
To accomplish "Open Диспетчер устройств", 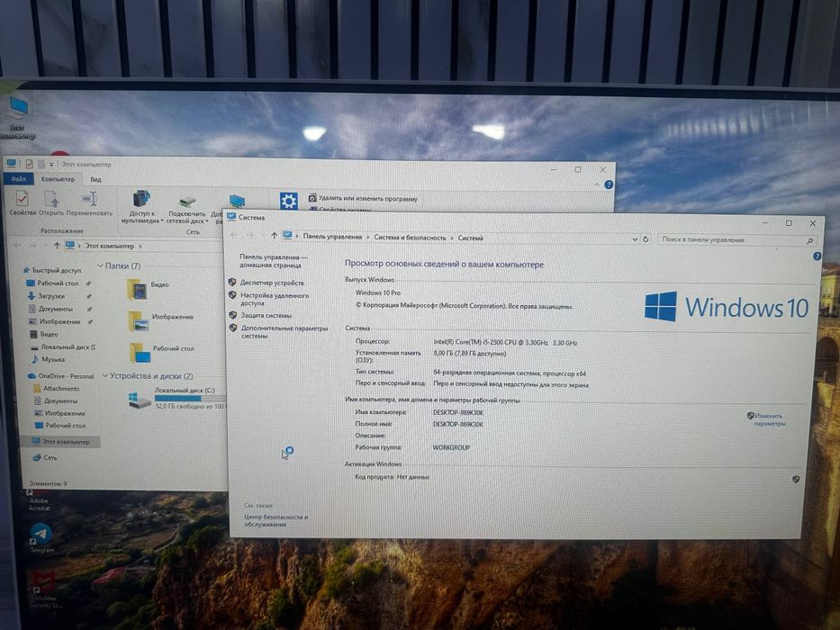I will (272, 283).
